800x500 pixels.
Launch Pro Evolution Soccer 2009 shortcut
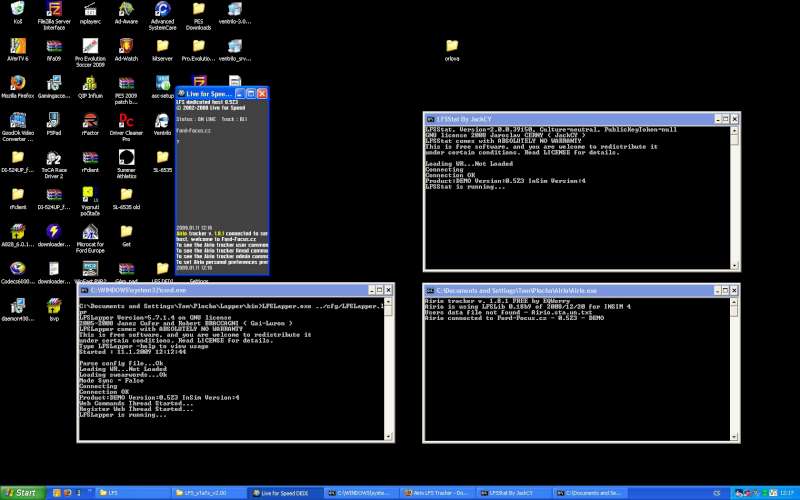[89, 46]
